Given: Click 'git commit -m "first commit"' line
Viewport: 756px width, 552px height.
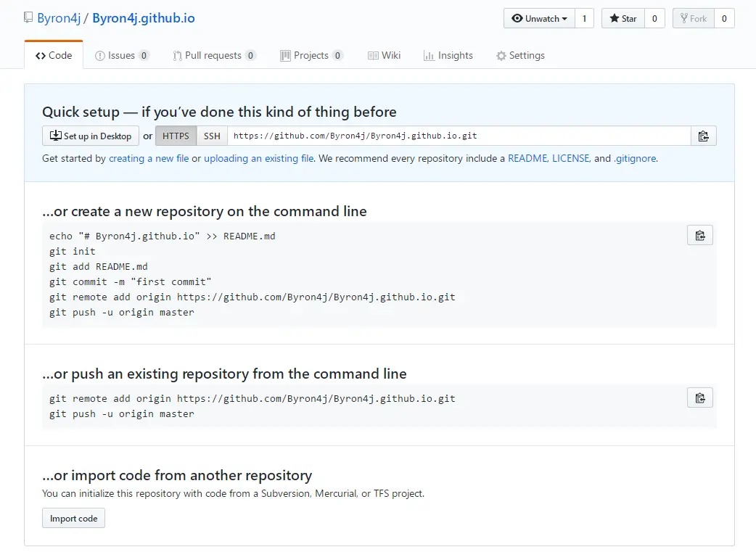Looking at the screenshot, I should [x=130, y=282].
